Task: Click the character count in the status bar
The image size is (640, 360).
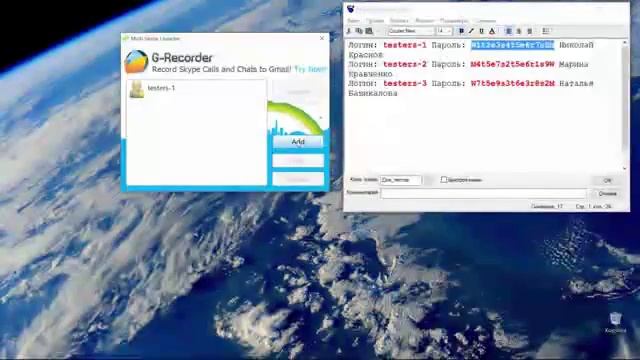Action: tap(547, 207)
